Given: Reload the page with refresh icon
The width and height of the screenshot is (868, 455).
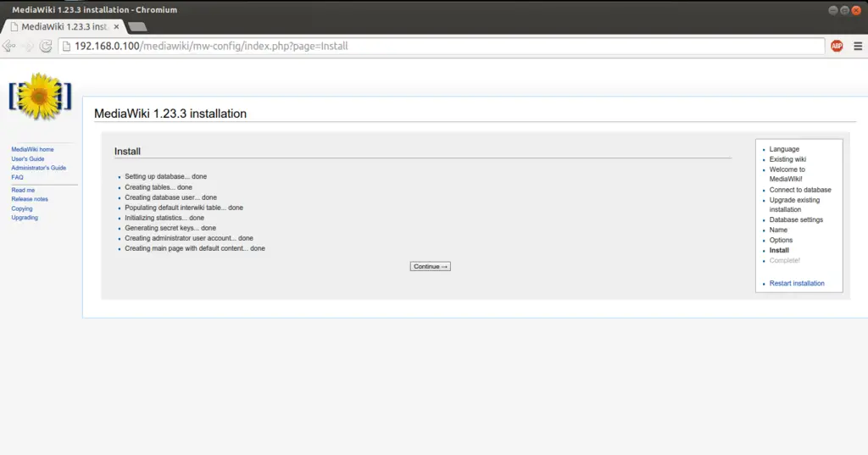Looking at the screenshot, I should [x=46, y=46].
